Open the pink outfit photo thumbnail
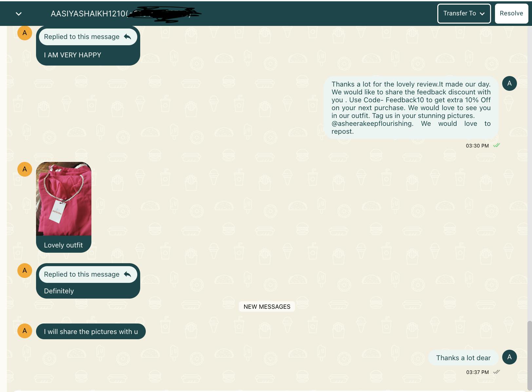Viewport: 532px width, 392px height. coord(64,199)
